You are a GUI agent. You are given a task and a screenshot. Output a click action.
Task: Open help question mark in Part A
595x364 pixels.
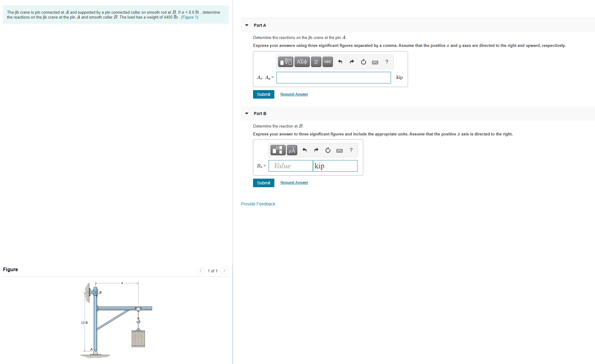pos(387,62)
